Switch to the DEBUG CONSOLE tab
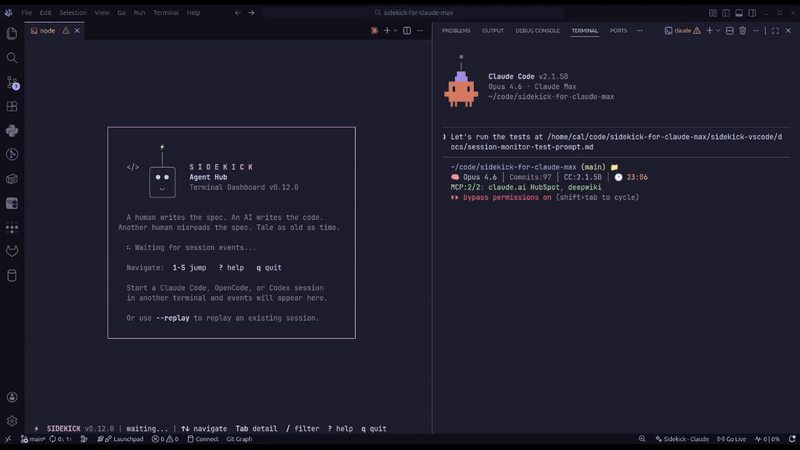This screenshot has height=450, width=800. [x=537, y=31]
